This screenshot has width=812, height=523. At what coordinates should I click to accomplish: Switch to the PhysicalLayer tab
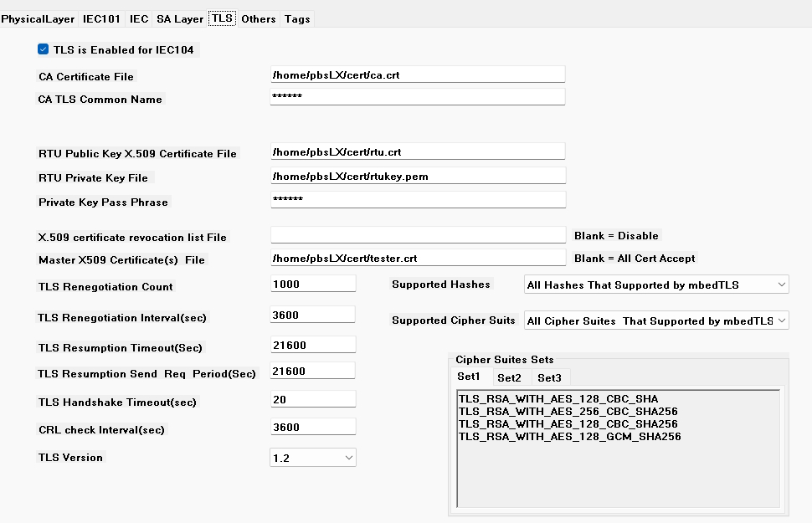point(39,18)
